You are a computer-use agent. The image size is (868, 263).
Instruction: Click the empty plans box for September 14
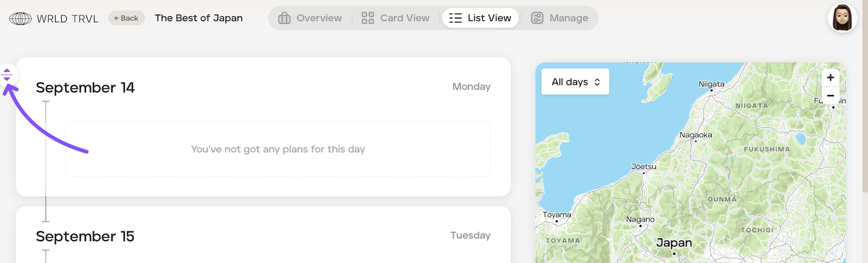(278, 149)
